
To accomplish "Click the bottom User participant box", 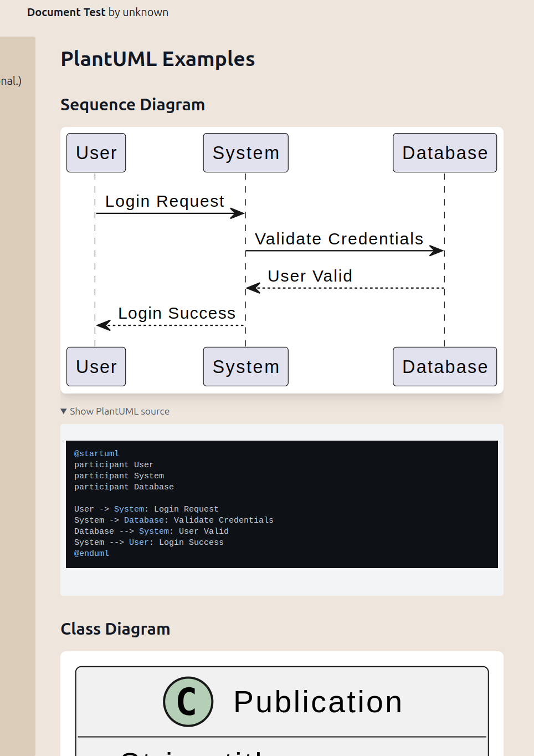I will pos(96,367).
